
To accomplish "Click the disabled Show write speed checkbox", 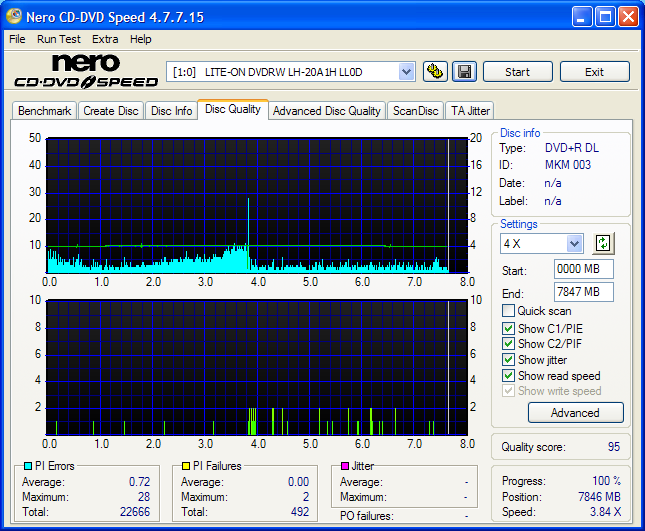I will (508, 391).
